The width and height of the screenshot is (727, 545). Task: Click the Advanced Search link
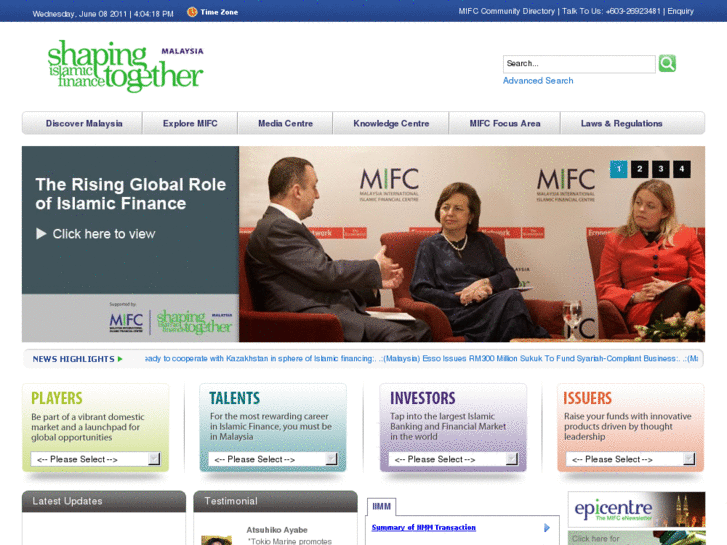[538, 81]
